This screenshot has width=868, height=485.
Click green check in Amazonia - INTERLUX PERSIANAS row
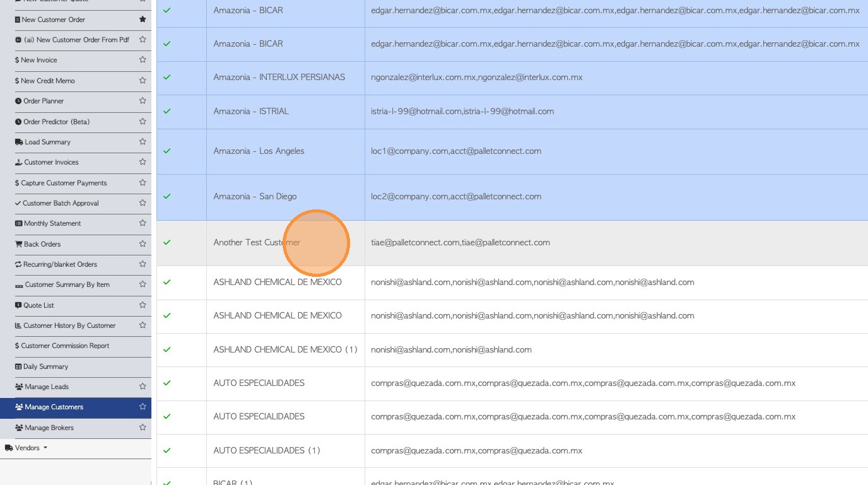click(167, 77)
